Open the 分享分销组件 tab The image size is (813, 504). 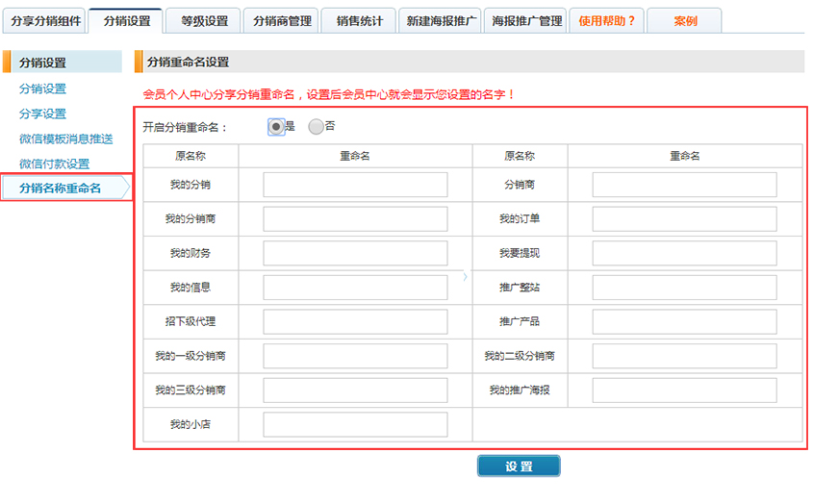(x=44, y=21)
